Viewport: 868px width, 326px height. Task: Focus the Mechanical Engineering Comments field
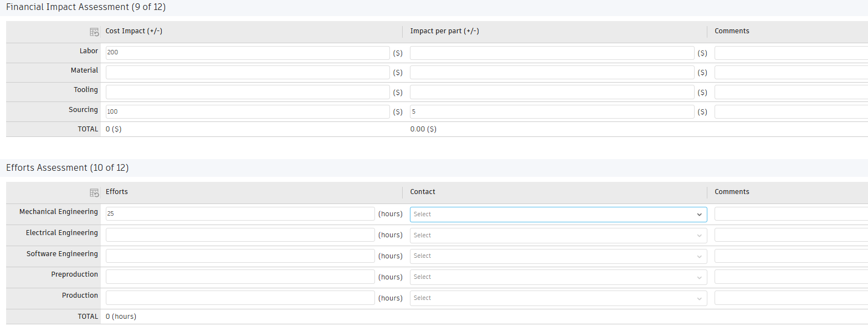tap(791, 214)
